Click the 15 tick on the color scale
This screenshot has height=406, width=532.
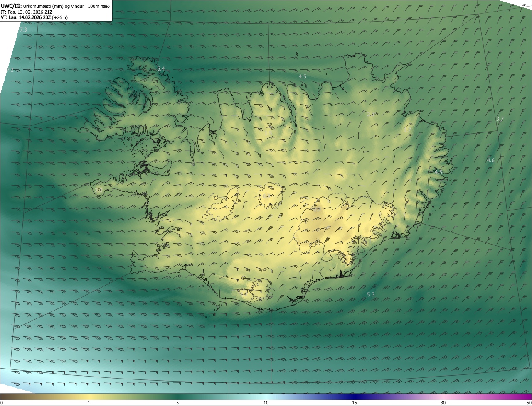(355, 403)
